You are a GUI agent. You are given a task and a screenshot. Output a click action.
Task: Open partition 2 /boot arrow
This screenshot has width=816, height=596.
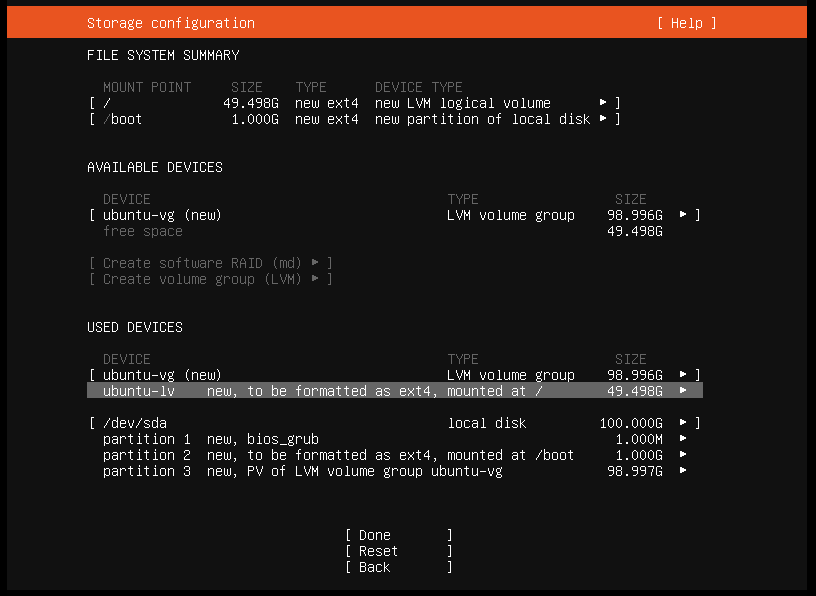coord(683,455)
